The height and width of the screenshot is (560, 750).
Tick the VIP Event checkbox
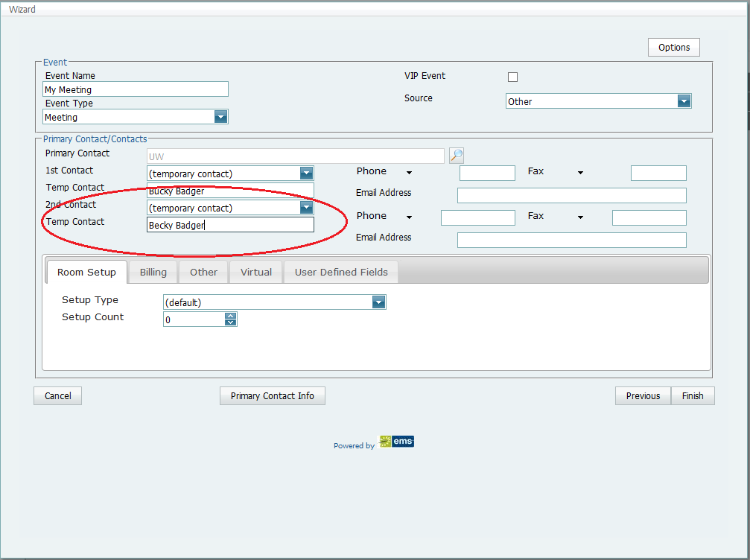pyautogui.click(x=512, y=77)
